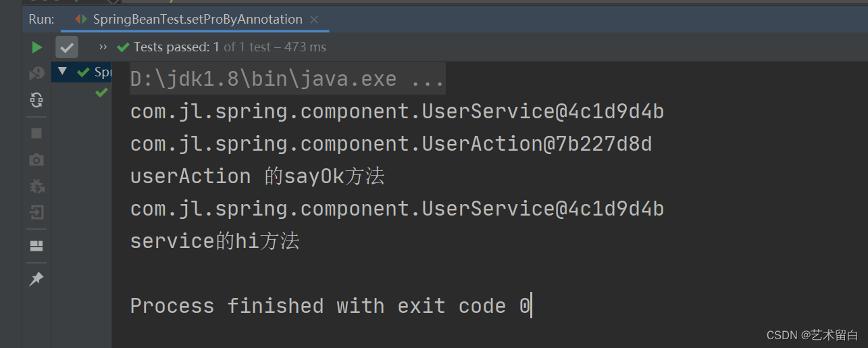Click the Exit icon in left toolbar

(37, 213)
